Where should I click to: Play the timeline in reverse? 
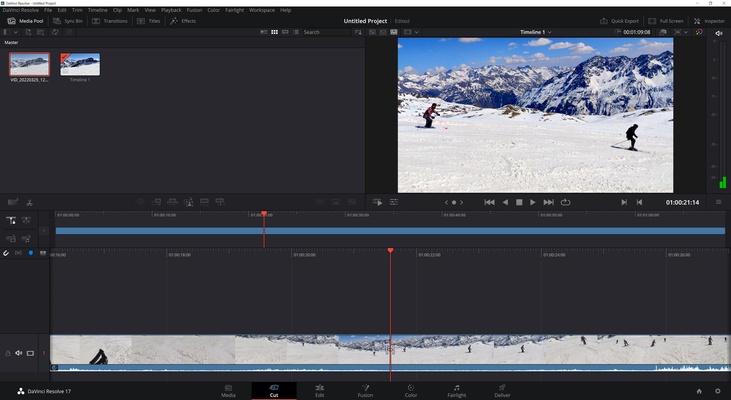(x=505, y=202)
